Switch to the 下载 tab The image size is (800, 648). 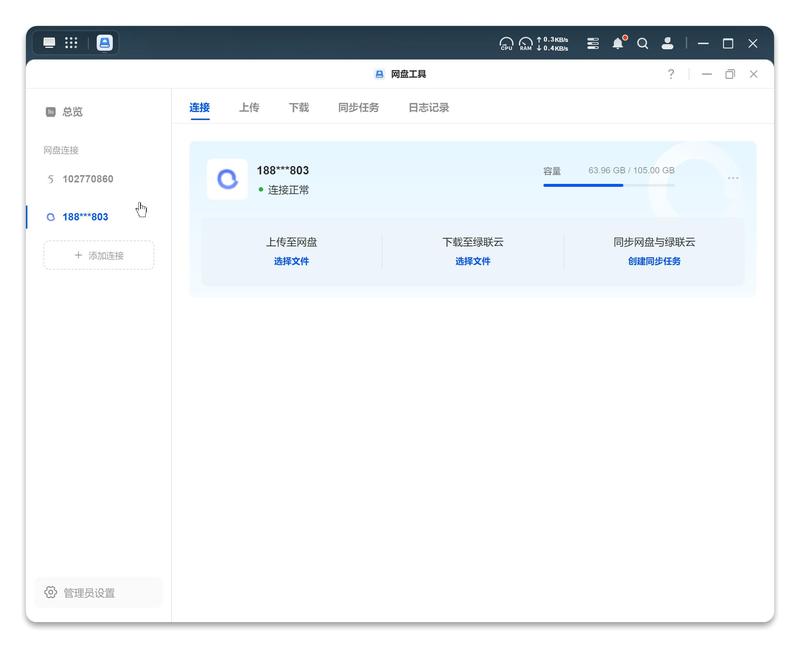(x=299, y=107)
